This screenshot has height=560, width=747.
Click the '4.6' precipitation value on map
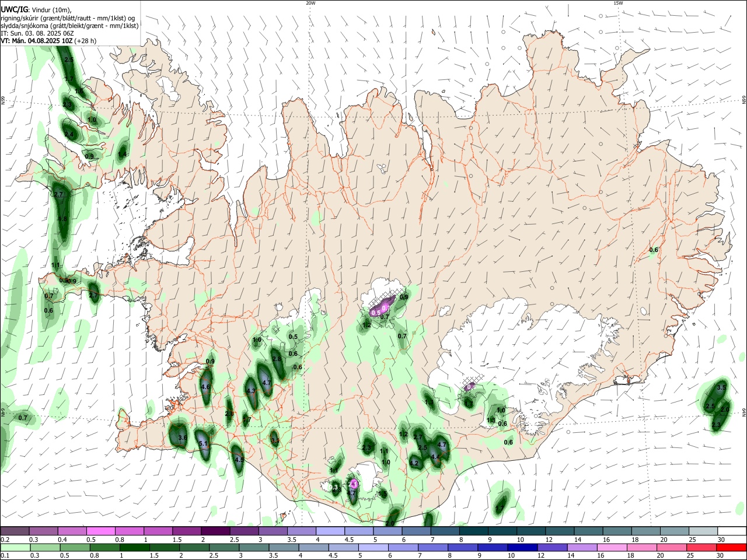coord(205,387)
